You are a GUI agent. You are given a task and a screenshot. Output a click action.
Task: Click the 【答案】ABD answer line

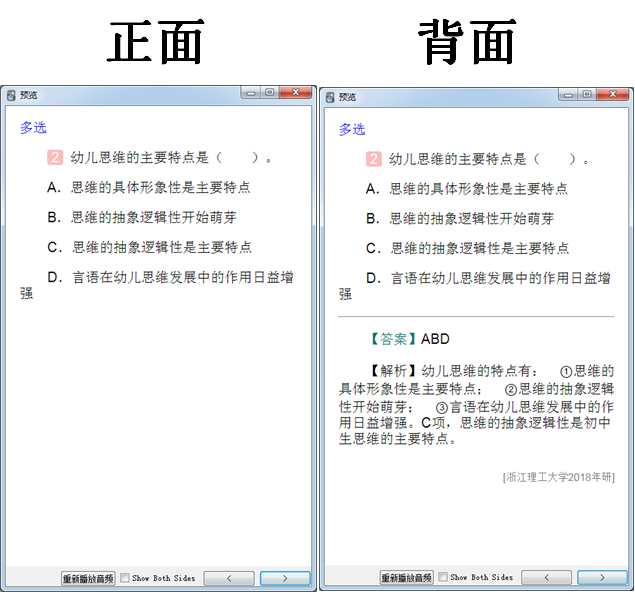410,339
